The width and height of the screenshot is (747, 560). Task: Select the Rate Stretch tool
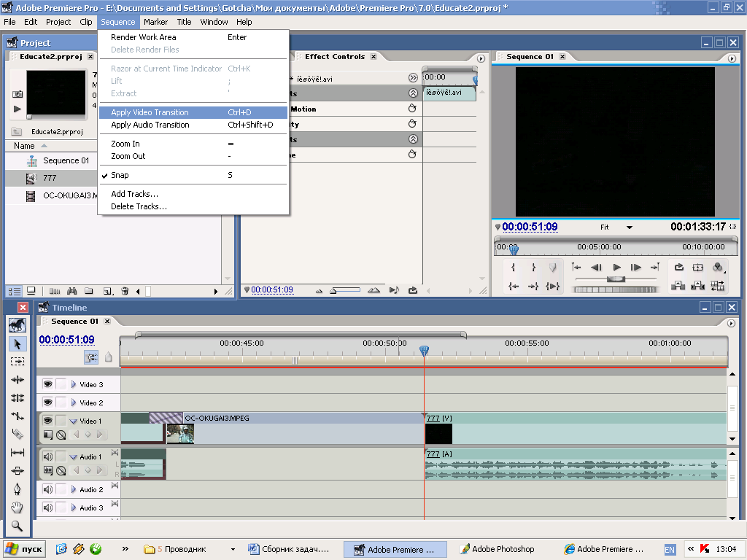point(18,416)
